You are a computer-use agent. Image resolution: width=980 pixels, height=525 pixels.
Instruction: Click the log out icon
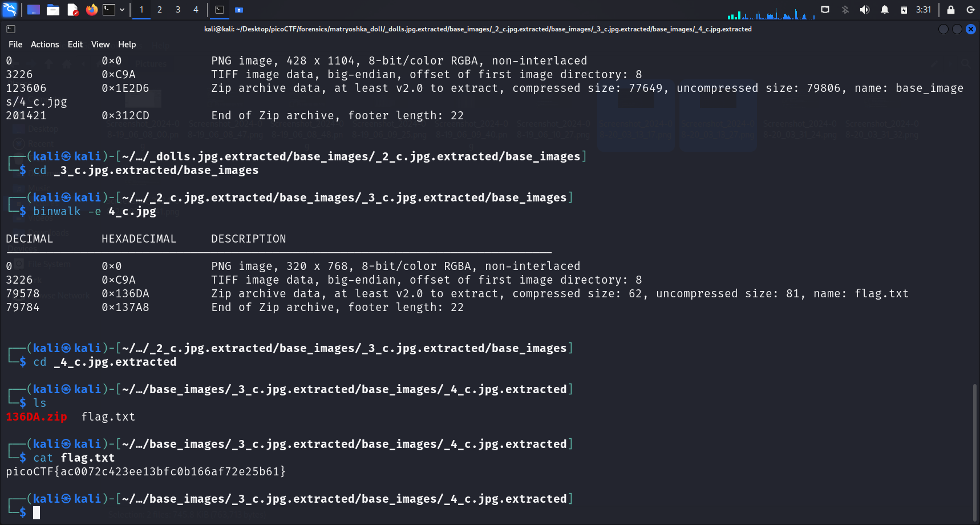(970, 10)
